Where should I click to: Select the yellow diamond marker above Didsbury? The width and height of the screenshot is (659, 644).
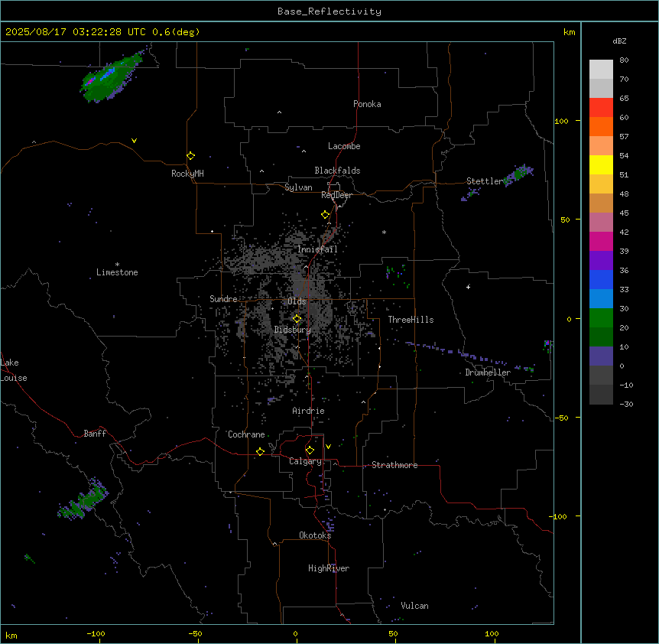tap(297, 319)
